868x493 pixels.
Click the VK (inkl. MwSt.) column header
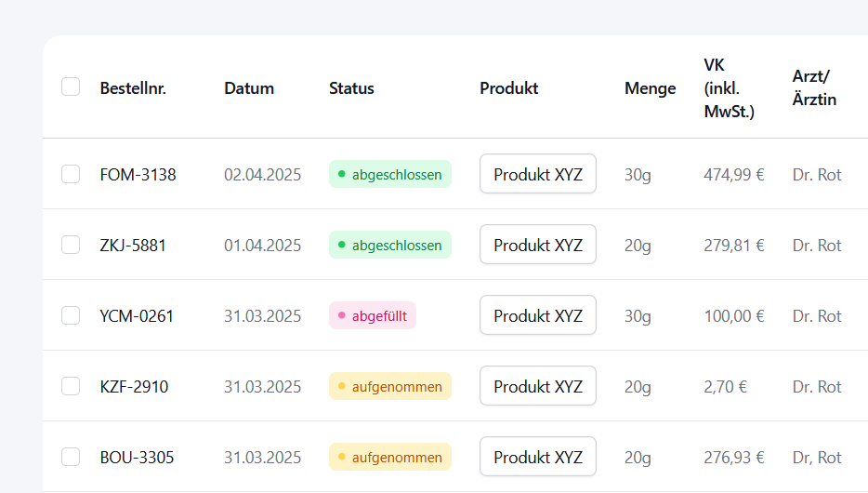(x=729, y=88)
